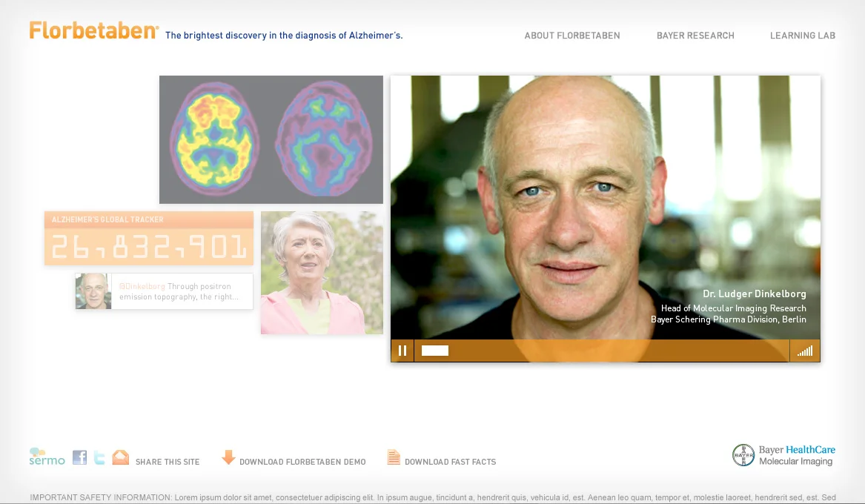Click the orange email envelope icon

click(x=120, y=457)
